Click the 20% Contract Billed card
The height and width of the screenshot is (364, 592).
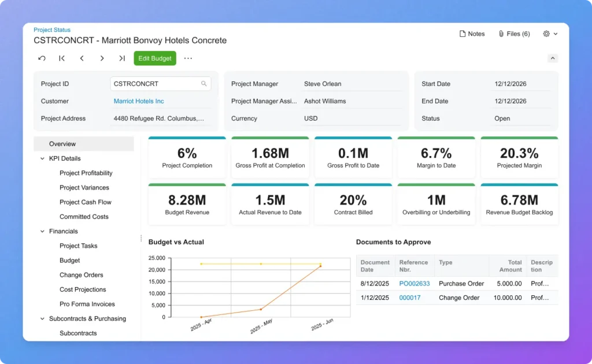click(x=353, y=204)
